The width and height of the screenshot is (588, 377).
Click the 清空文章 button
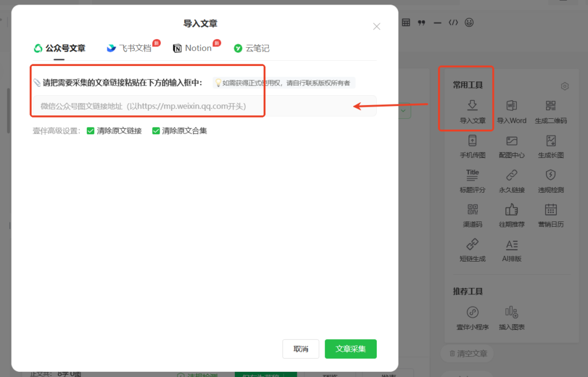pyautogui.click(x=469, y=353)
